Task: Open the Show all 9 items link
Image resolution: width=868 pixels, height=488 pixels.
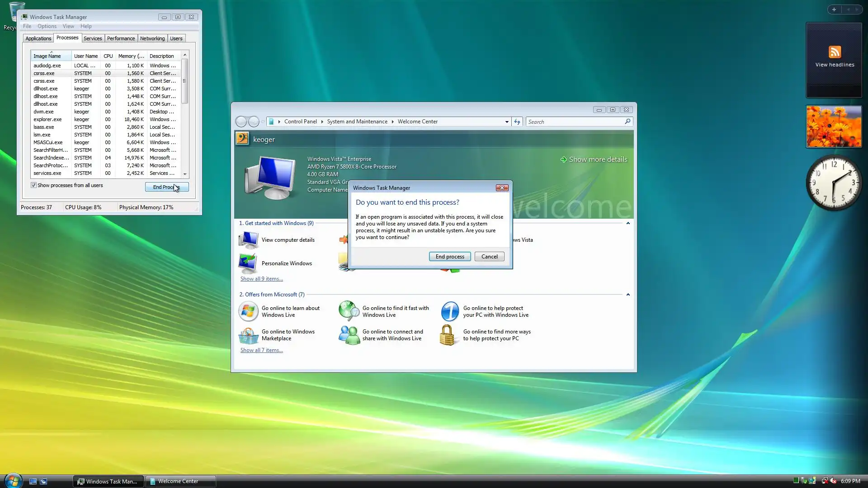Action: click(x=261, y=279)
